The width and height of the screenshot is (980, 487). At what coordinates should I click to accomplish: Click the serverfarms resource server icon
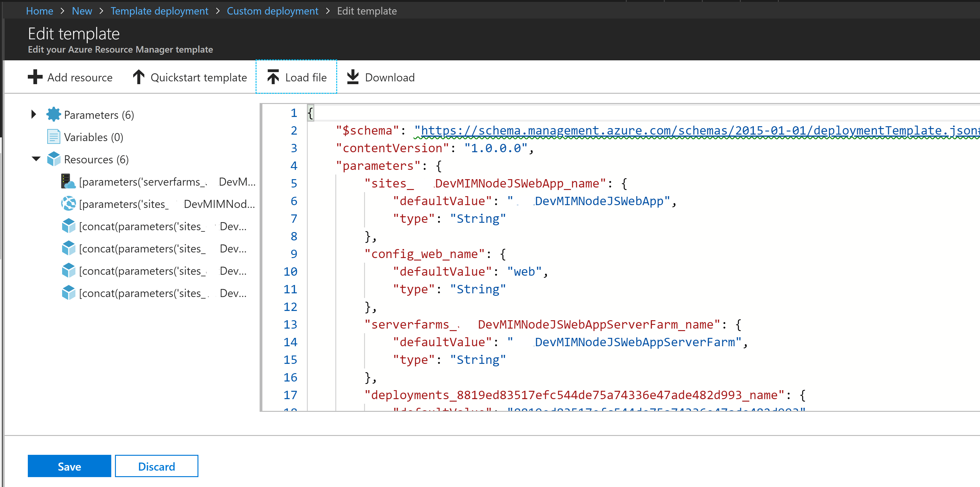click(x=68, y=182)
